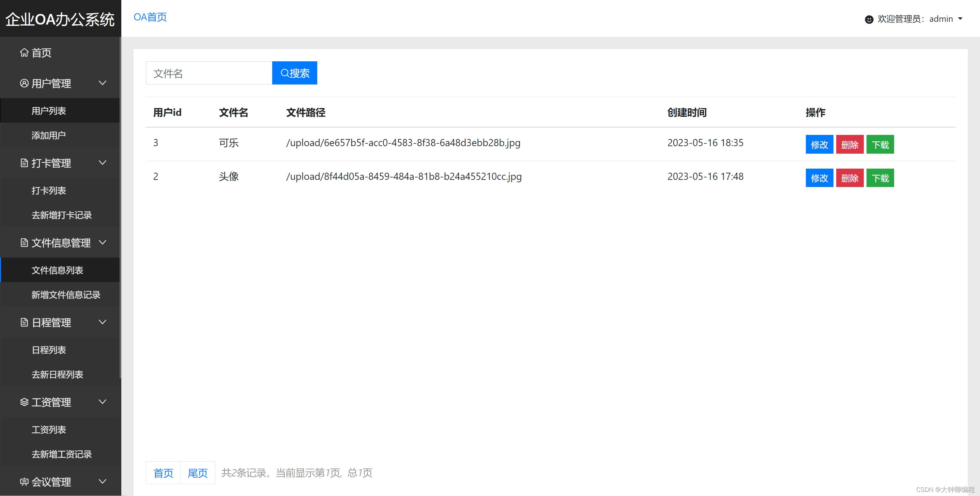Viewport: 980px width, 496px height.
Task: Click the clock-in icon beside 打卡管理
Action: pos(24,163)
